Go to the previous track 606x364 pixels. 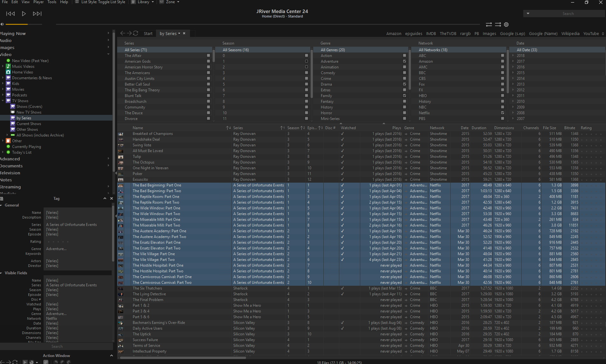(11, 14)
